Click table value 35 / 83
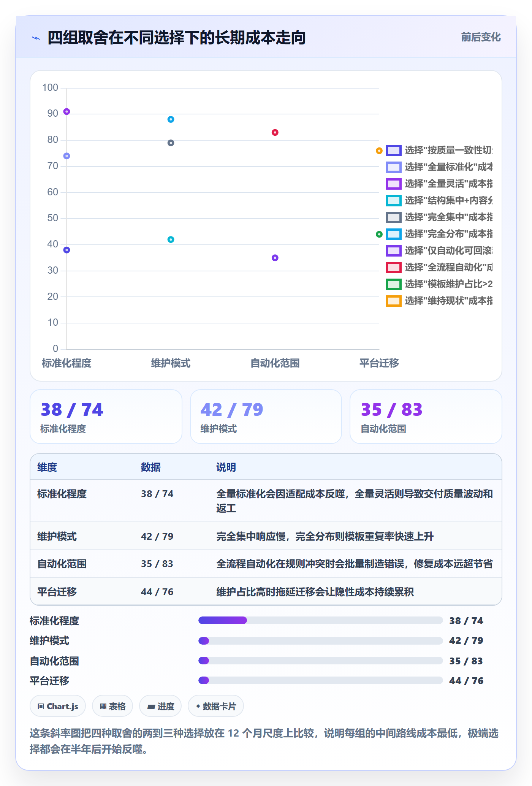The width and height of the screenshot is (532, 786). (x=157, y=564)
